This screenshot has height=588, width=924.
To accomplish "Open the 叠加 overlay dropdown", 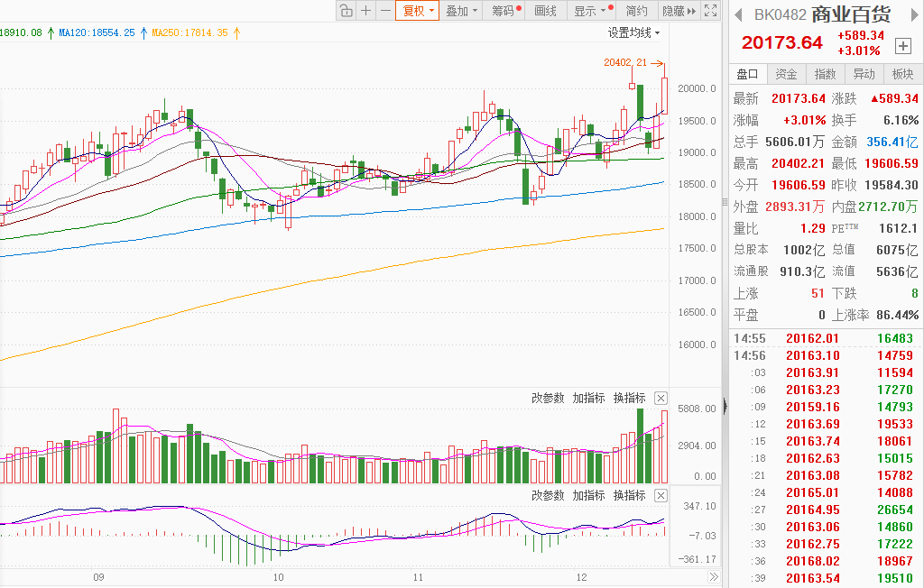I will click(x=461, y=11).
